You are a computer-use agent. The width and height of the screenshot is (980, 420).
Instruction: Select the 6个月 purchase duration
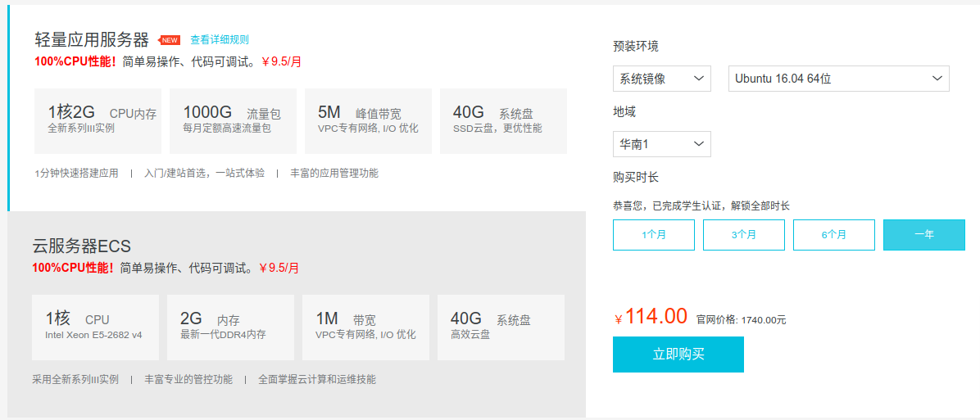coord(834,235)
